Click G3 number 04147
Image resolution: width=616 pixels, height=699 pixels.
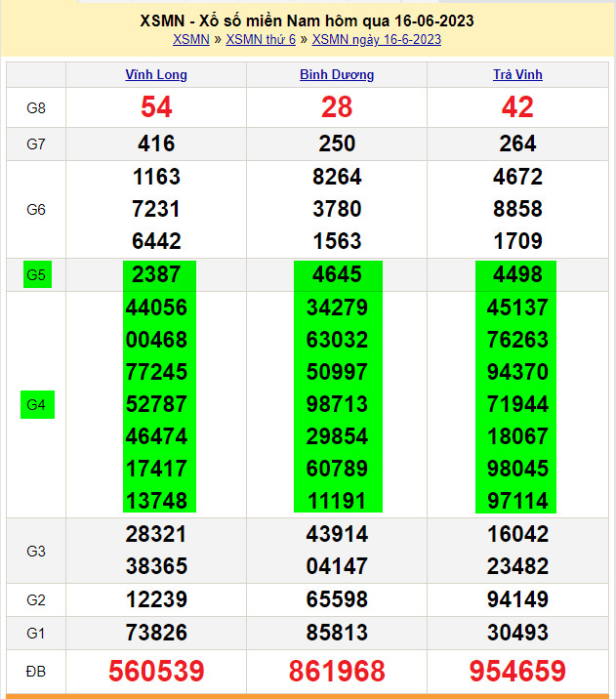point(337,566)
